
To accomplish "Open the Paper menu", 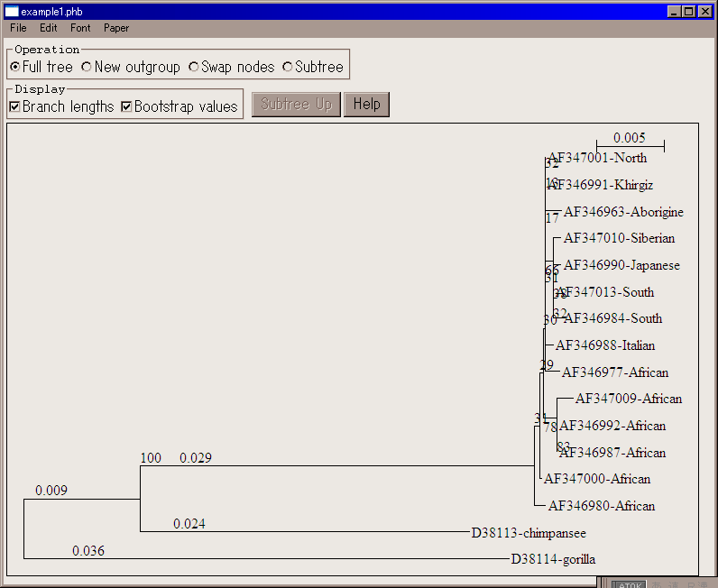I will [x=116, y=28].
